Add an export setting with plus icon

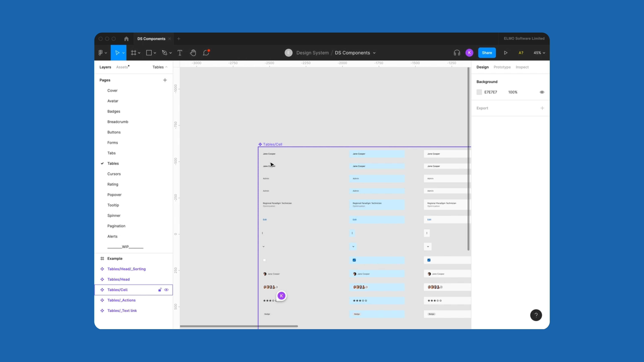pyautogui.click(x=542, y=108)
